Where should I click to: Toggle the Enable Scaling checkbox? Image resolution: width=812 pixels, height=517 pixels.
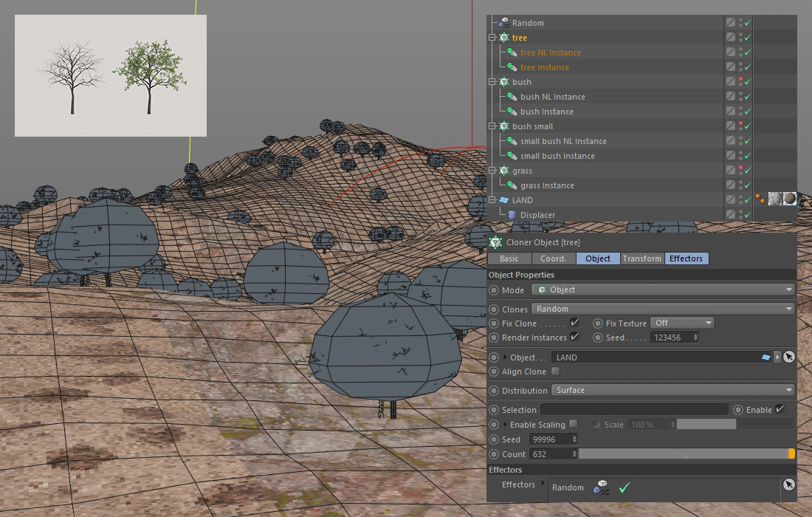[x=573, y=425]
